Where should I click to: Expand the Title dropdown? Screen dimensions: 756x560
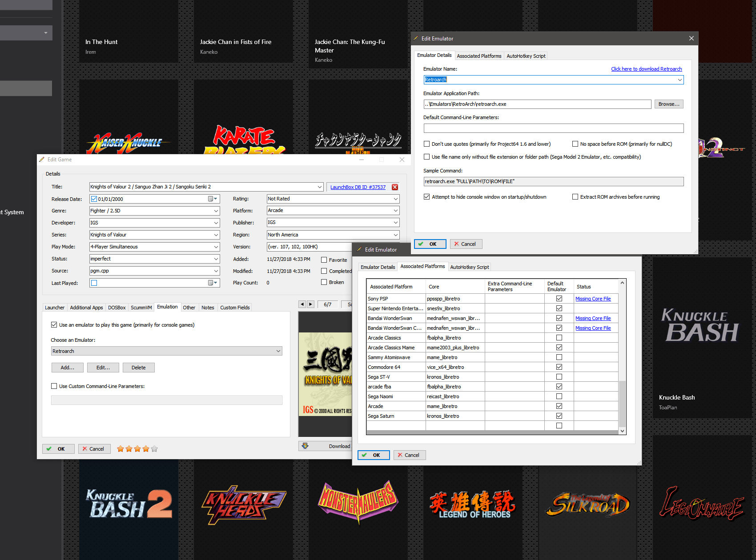(319, 187)
